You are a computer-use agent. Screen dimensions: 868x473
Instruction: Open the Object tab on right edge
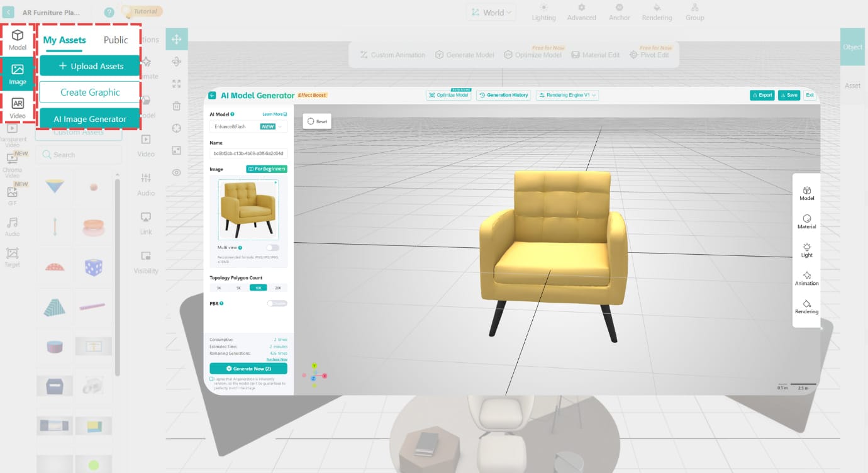(853, 47)
